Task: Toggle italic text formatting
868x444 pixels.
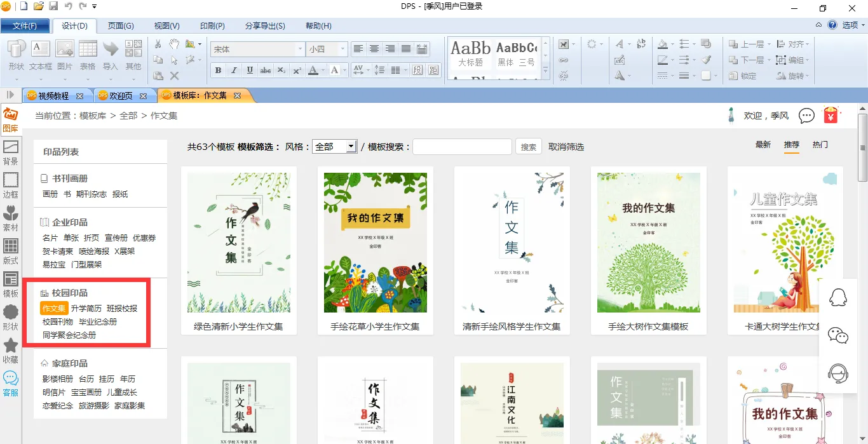Action: click(234, 71)
